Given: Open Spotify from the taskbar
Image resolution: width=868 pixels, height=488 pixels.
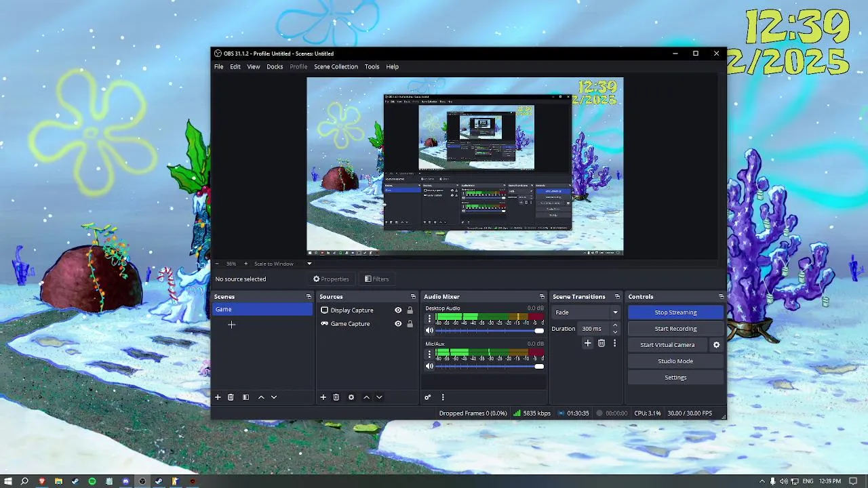Looking at the screenshot, I should click(x=92, y=481).
